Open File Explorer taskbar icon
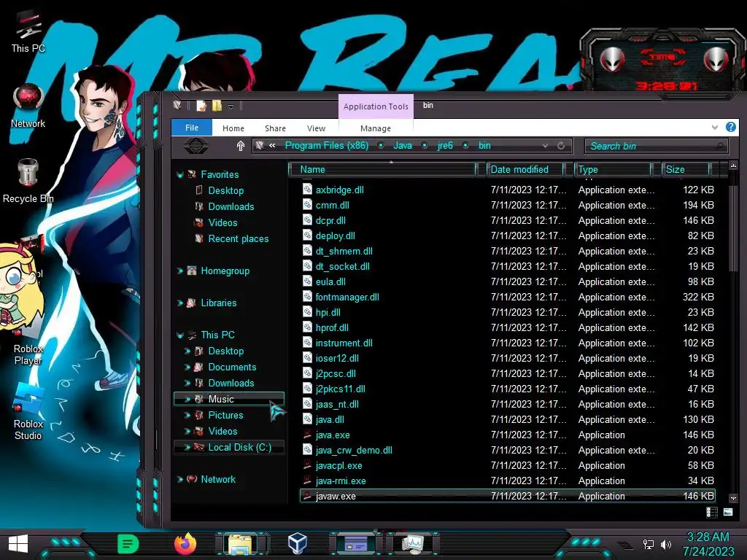747x560 pixels. (x=241, y=544)
